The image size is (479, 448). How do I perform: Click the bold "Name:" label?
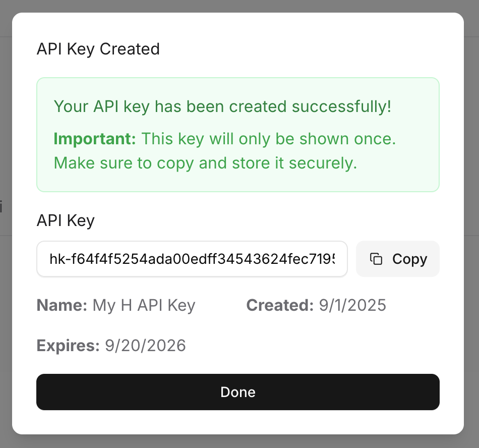[x=62, y=305]
